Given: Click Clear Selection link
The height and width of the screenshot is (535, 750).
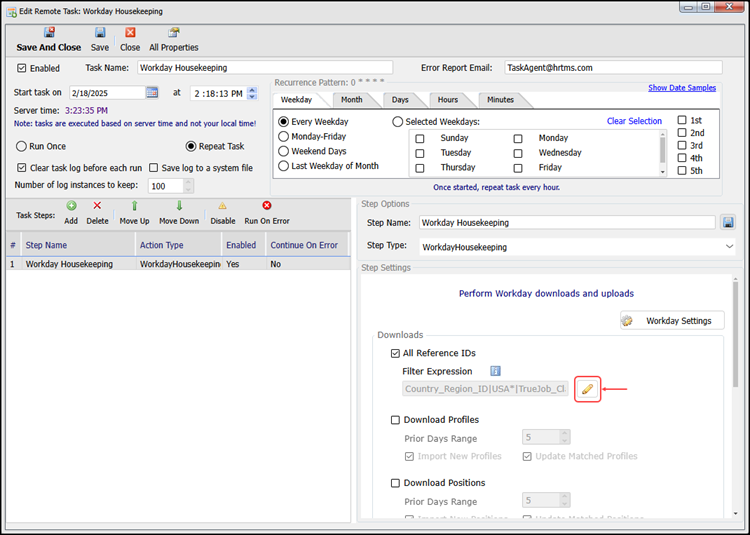Looking at the screenshot, I should (634, 121).
